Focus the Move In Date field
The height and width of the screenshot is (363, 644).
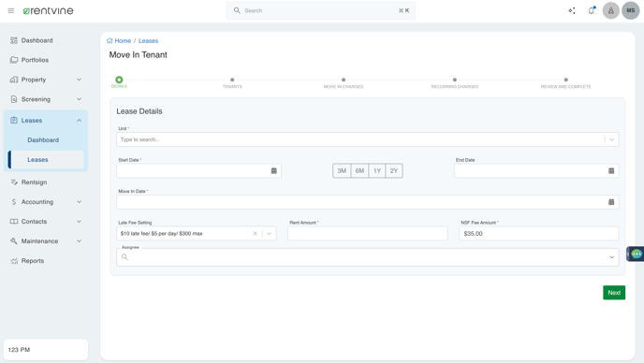(x=368, y=202)
